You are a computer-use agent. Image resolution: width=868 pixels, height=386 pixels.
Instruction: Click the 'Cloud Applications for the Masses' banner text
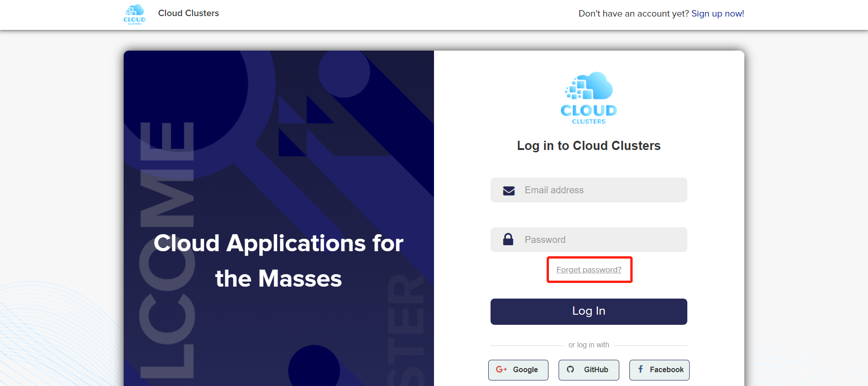(x=279, y=260)
